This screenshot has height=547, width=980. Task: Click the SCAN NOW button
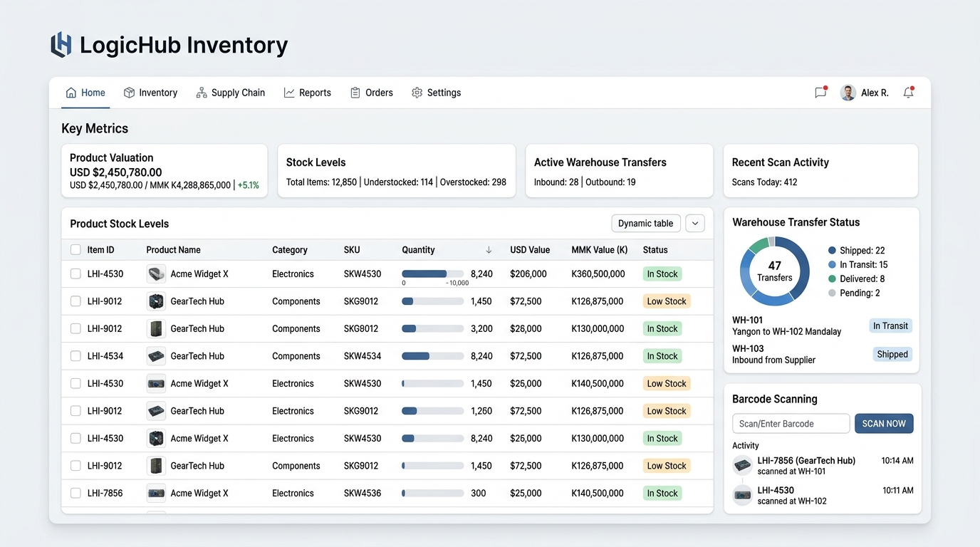pos(884,424)
